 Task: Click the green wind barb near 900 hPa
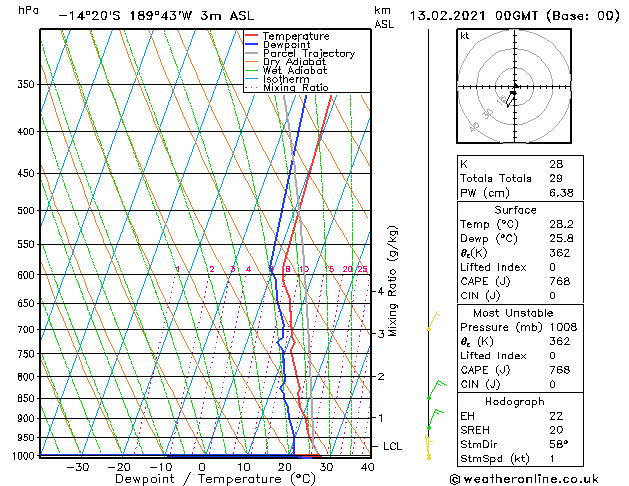(436, 419)
